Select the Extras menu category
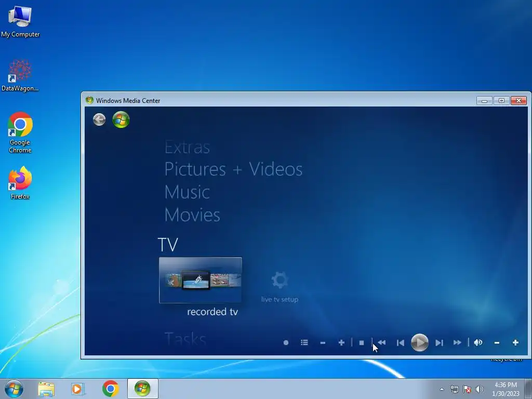532x399 pixels. click(x=187, y=147)
